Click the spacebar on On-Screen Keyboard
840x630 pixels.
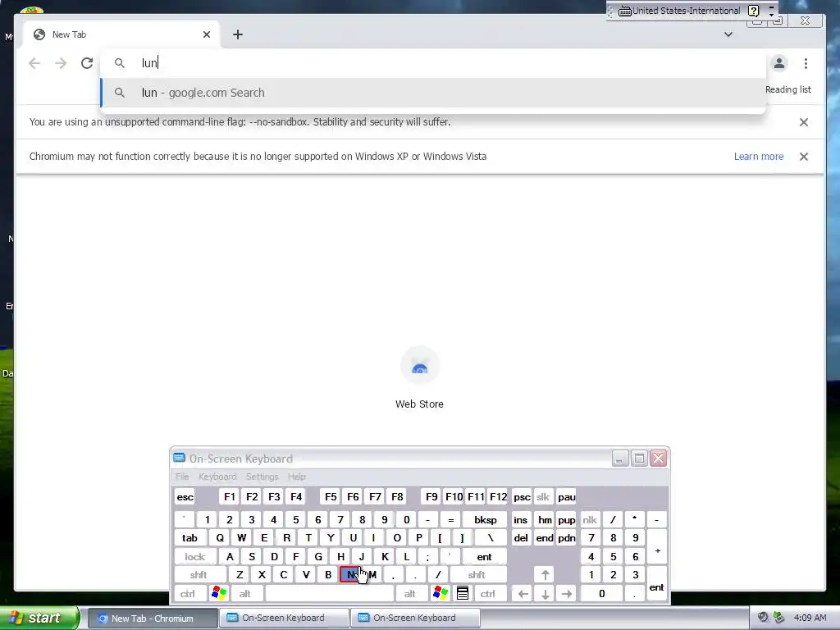(330, 594)
